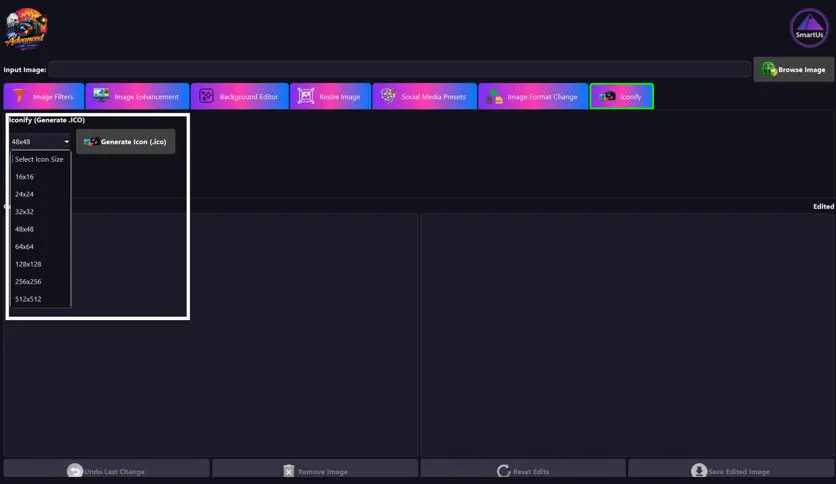Switch to the Image Enhancement tab
Image resolution: width=836 pixels, height=484 pixels.
pos(138,96)
